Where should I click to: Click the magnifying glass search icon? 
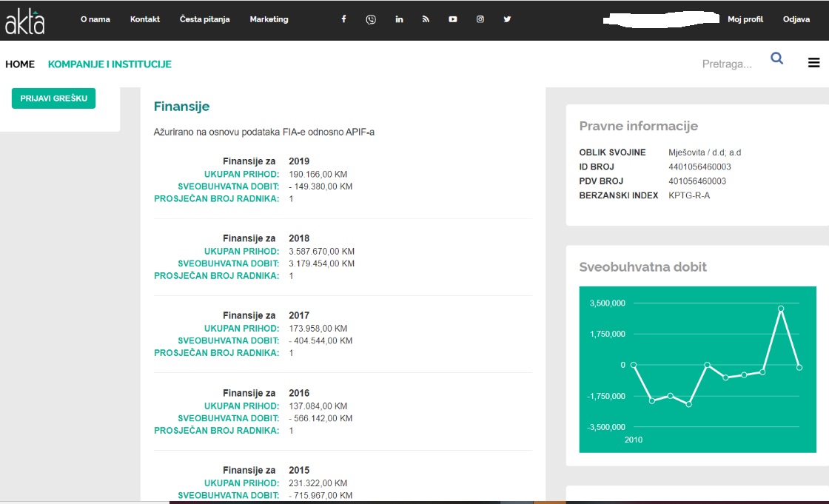pos(776,58)
